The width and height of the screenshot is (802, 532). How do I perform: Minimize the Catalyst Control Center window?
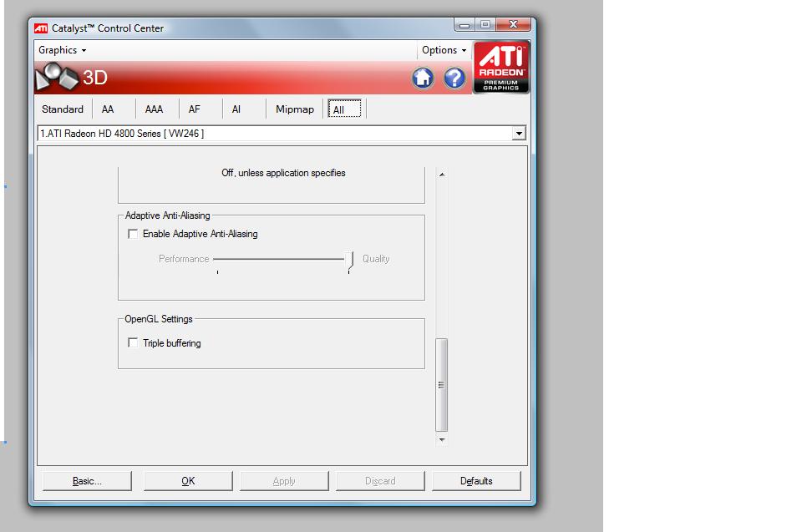(464, 24)
